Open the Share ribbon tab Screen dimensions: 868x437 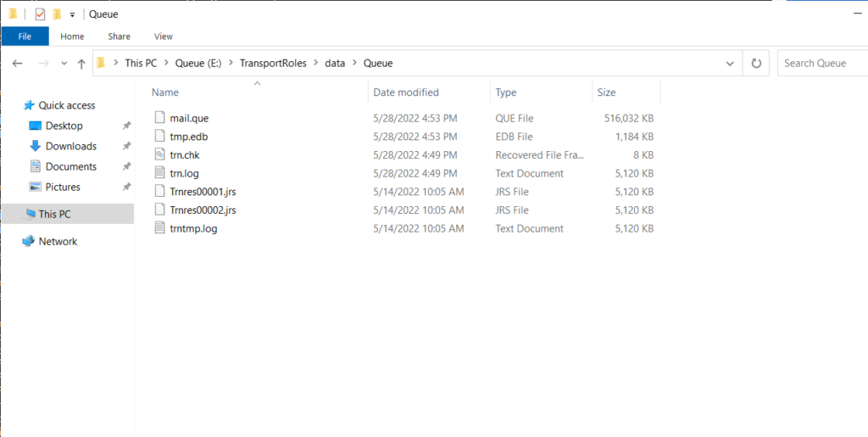(x=119, y=36)
